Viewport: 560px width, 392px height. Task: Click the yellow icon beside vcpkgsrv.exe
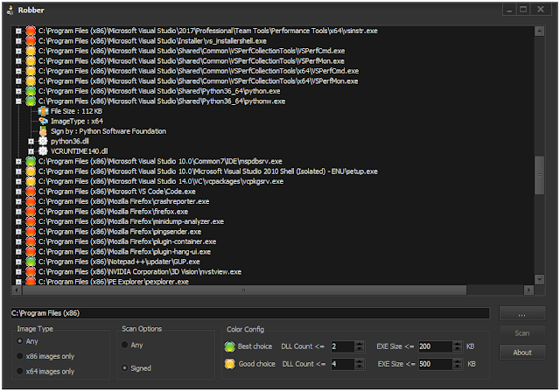pyautogui.click(x=31, y=181)
